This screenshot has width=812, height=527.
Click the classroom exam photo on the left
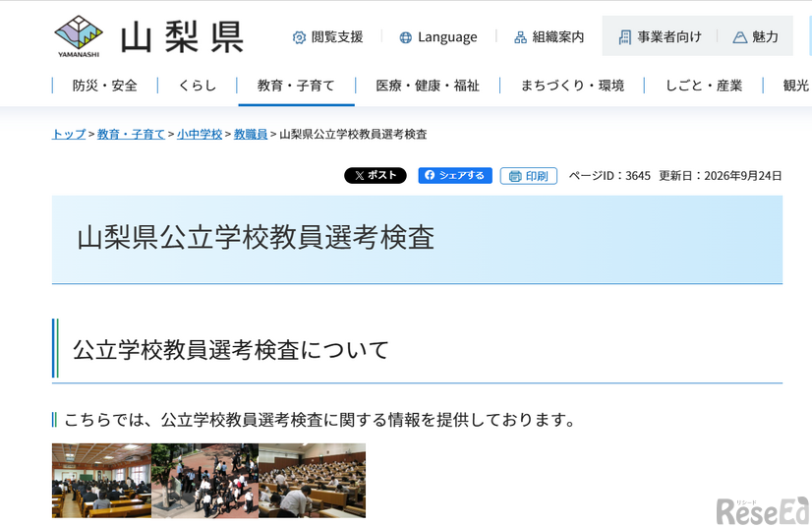(x=101, y=481)
